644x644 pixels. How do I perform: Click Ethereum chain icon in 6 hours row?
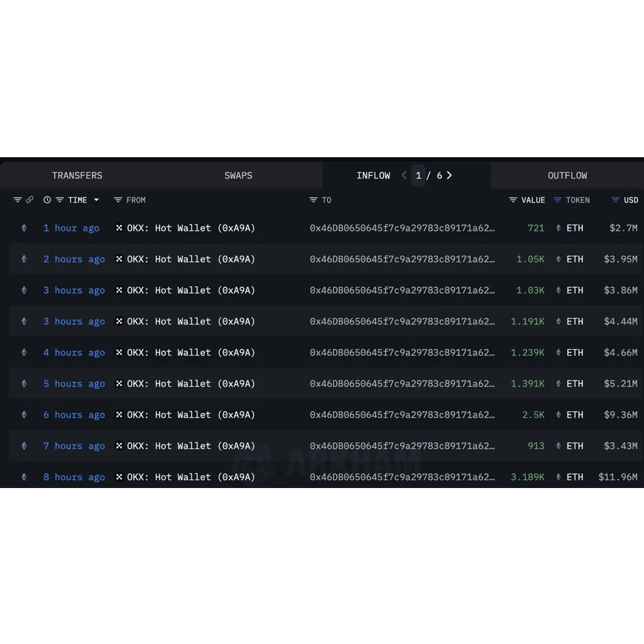pos(25,415)
